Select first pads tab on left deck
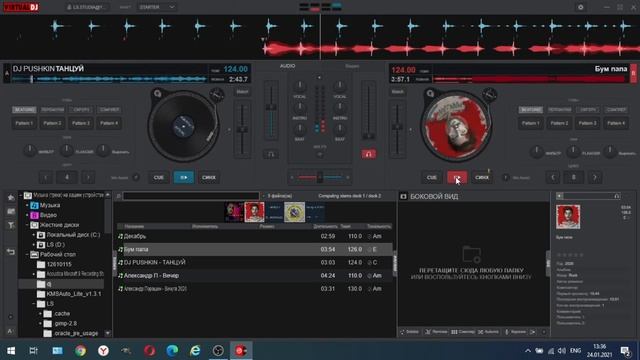Viewport: 640px width, 360px height. 24,110
